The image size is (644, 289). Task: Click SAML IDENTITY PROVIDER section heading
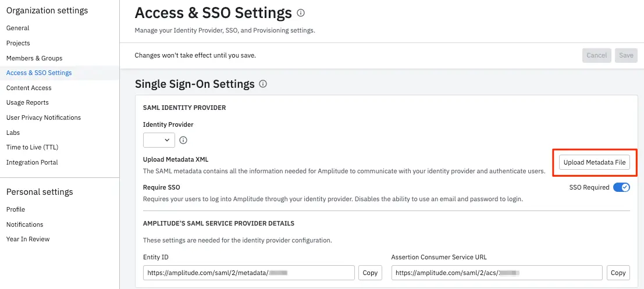[x=184, y=108]
